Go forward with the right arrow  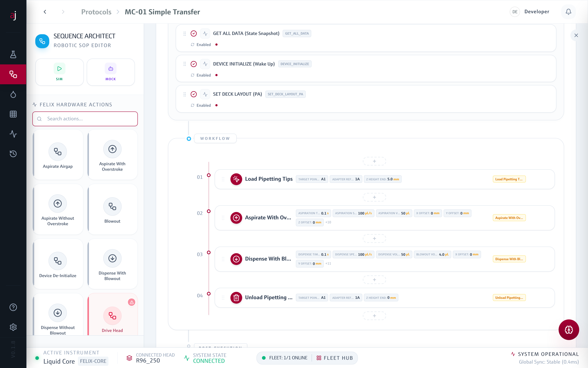click(x=63, y=12)
